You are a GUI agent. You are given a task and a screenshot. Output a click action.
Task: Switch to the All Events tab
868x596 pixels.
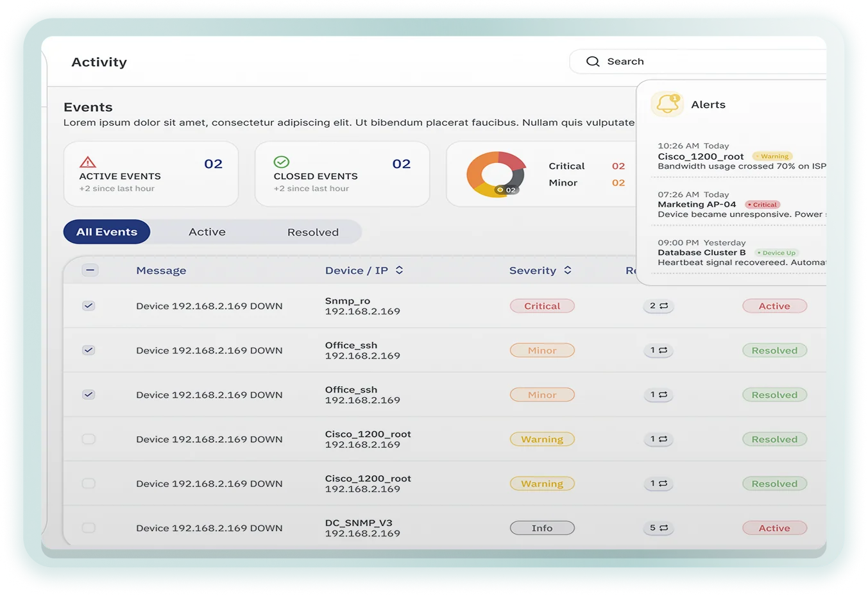click(106, 232)
